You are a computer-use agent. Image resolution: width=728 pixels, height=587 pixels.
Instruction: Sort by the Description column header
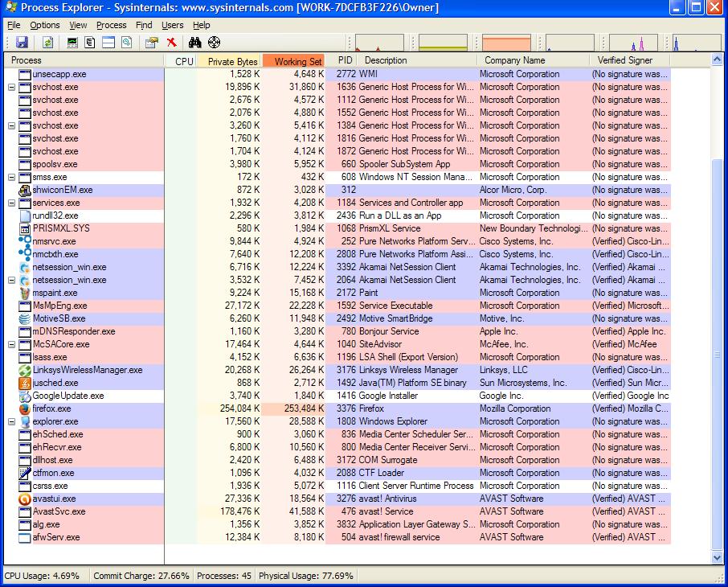(x=418, y=60)
